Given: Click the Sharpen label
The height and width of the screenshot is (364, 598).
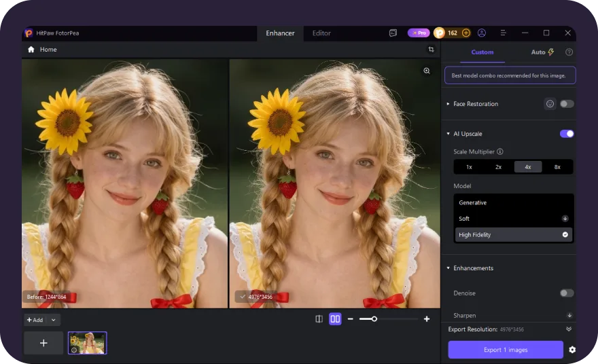Looking at the screenshot, I should [x=465, y=316].
